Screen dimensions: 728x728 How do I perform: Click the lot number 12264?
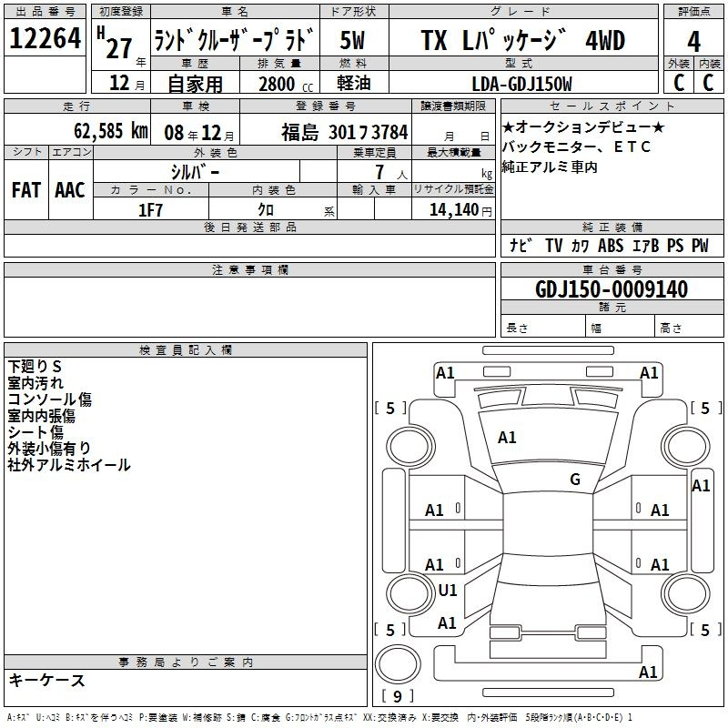coord(45,38)
